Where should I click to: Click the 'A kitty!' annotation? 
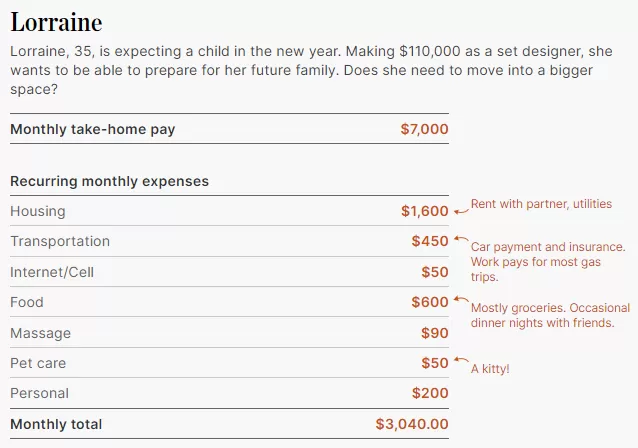tap(490, 369)
